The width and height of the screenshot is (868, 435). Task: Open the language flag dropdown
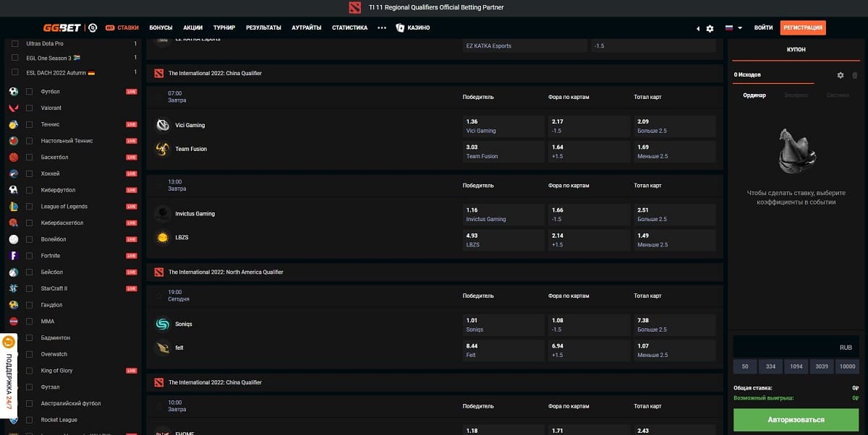(x=734, y=28)
